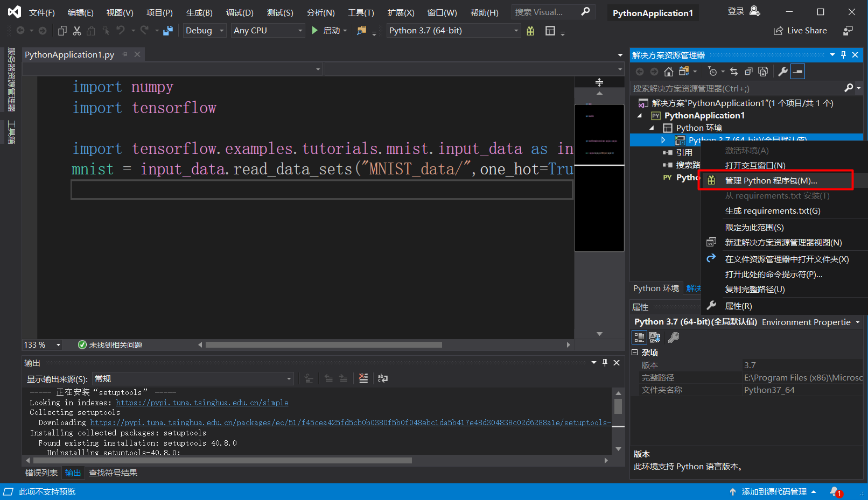The height and width of the screenshot is (500, 868).
Task: Click the 搜索 Visual... search box
Action: click(x=552, y=12)
